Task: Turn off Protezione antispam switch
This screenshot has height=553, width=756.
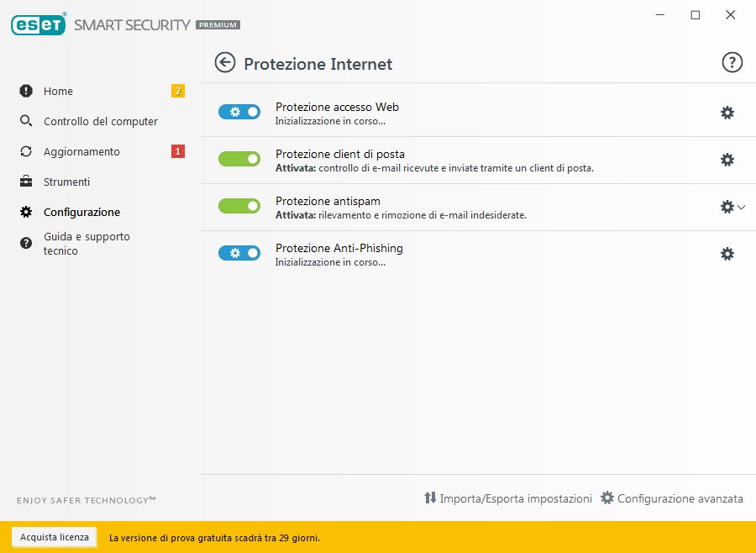Action: 239,206
